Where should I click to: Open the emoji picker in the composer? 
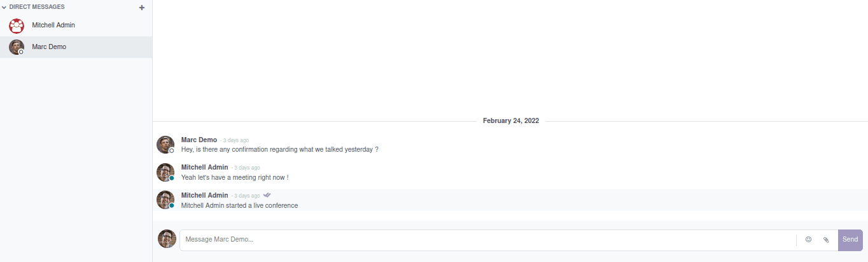click(808, 240)
